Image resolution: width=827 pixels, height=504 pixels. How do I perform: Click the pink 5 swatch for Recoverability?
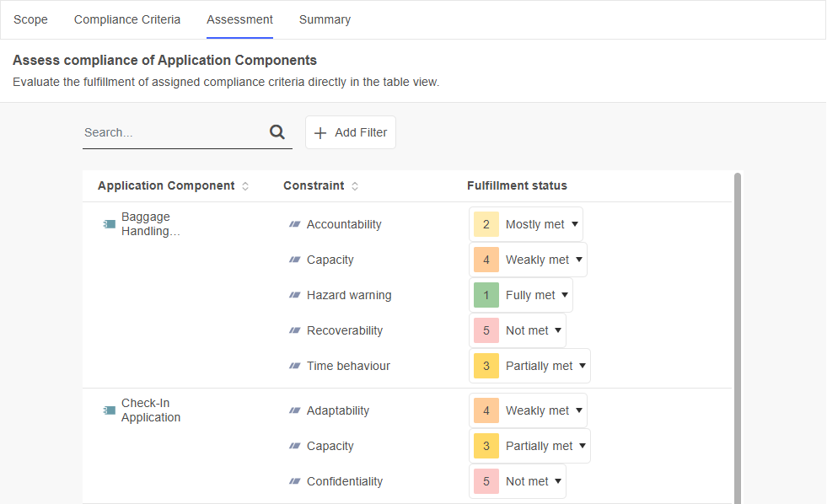click(x=486, y=330)
